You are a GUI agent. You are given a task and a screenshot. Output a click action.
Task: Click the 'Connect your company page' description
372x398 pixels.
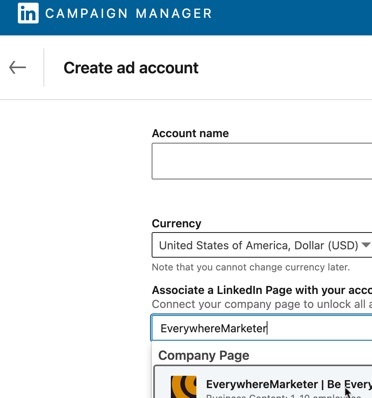(x=262, y=304)
